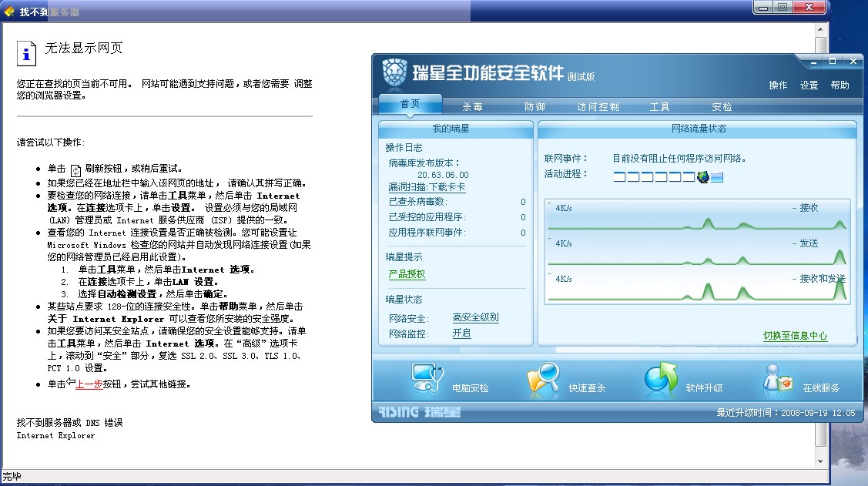Open 在线服务 online service person icon
Screen dimensions: 868x486
click(778, 379)
